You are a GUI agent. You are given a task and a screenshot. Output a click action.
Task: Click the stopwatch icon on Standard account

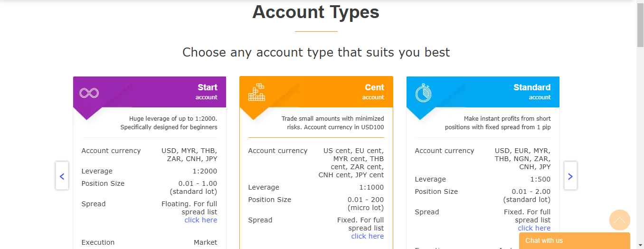[423, 93]
